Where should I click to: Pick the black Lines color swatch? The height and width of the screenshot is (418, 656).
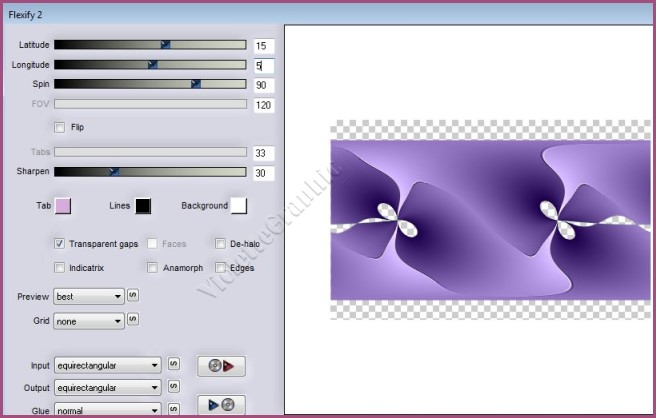(x=142, y=206)
